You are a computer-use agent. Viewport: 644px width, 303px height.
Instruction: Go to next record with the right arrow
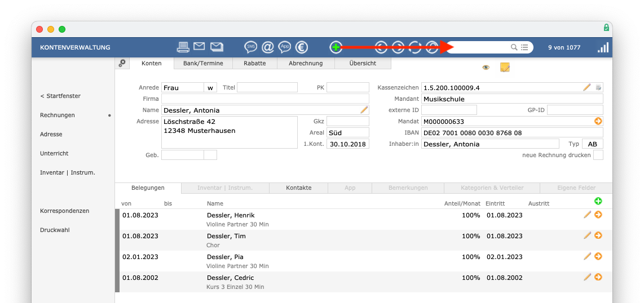point(398,47)
